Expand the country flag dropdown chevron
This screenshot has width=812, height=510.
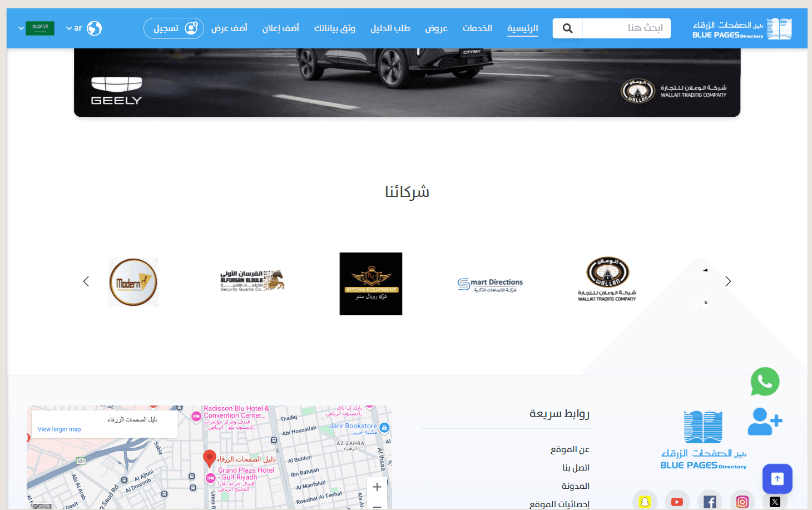pyautogui.click(x=21, y=28)
